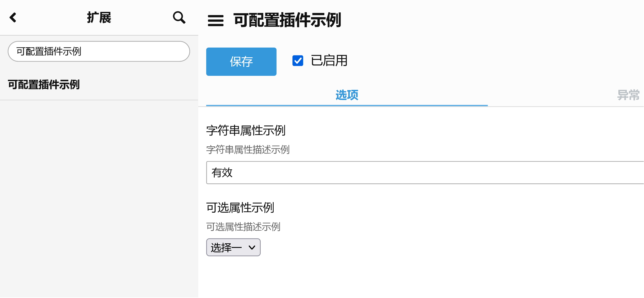Click the main page title 可配置插件示例
Screen dimensions: 644x298
tap(287, 20)
